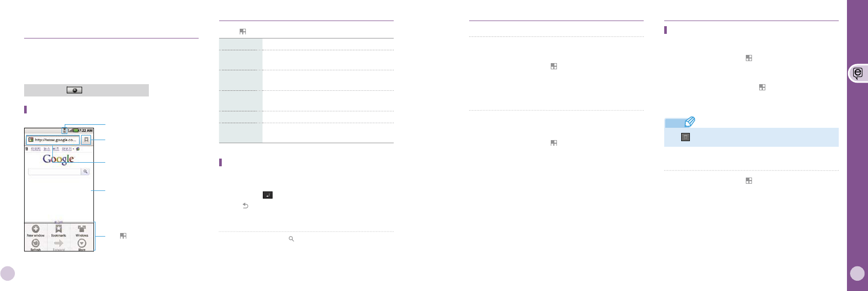Click the battery indicator in status bar

75,130
